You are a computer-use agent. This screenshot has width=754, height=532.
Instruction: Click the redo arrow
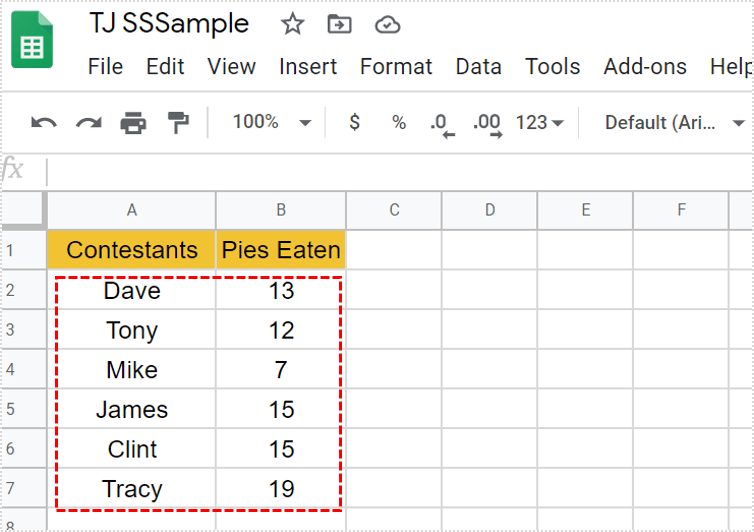pos(89,123)
